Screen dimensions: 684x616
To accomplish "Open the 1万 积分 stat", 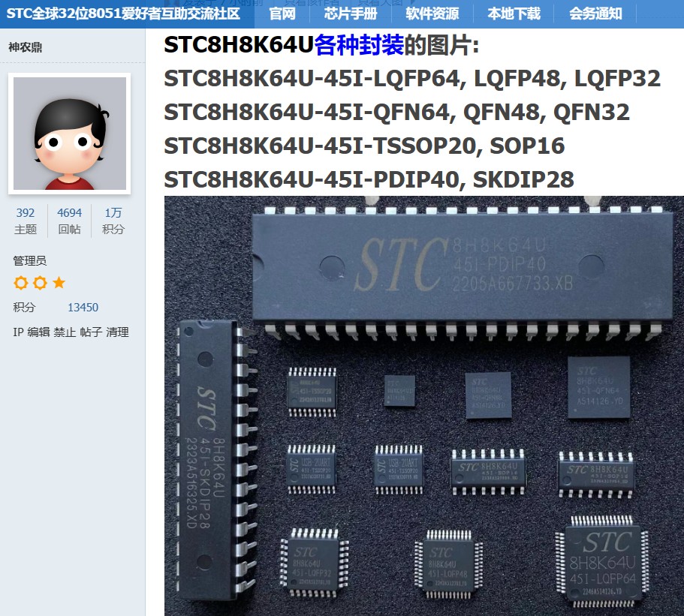I will [x=113, y=221].
